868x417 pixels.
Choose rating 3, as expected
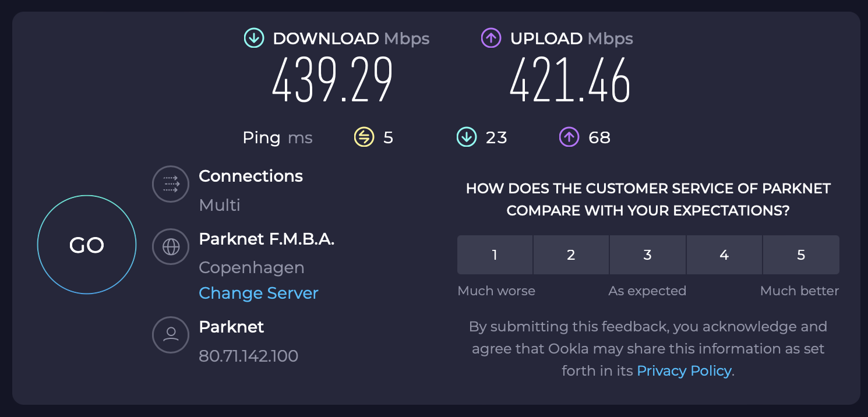pos(647,255)
